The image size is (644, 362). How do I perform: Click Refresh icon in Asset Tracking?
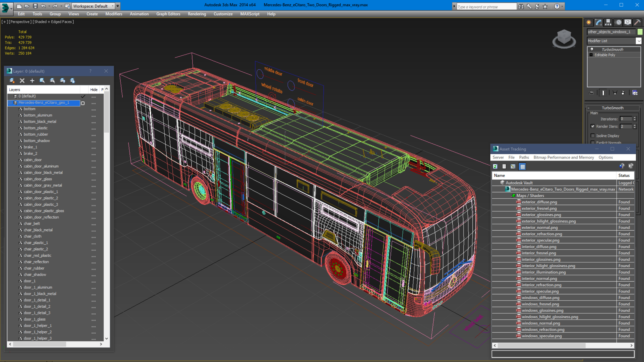[495, 167]
